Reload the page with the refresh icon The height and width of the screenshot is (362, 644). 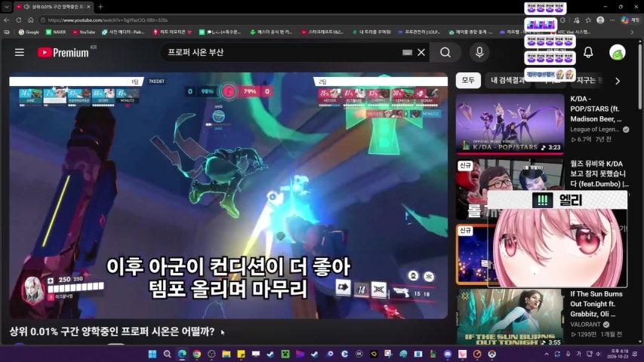point(19,20)
